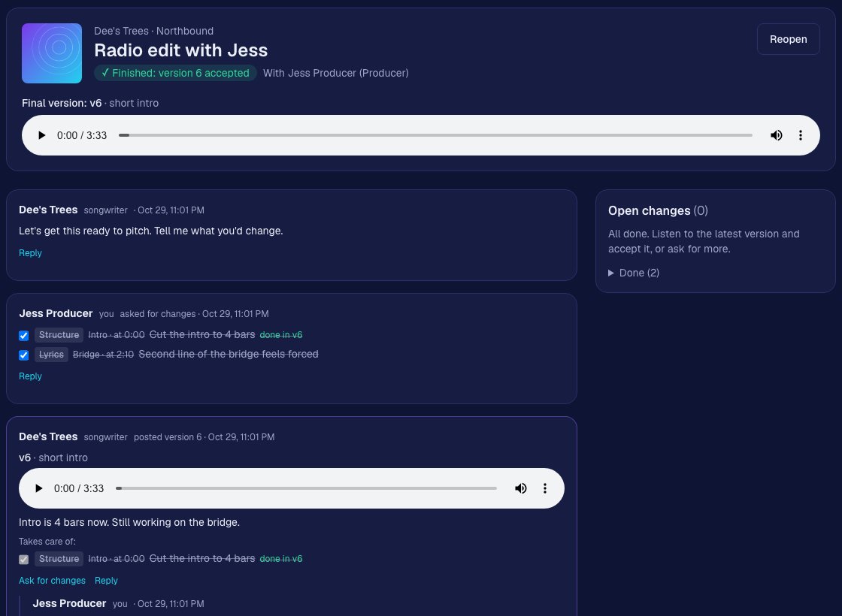This screenshot has width=842, height=616.
Task: Play the final version v6 audio
Action: [x=42, y=135]
